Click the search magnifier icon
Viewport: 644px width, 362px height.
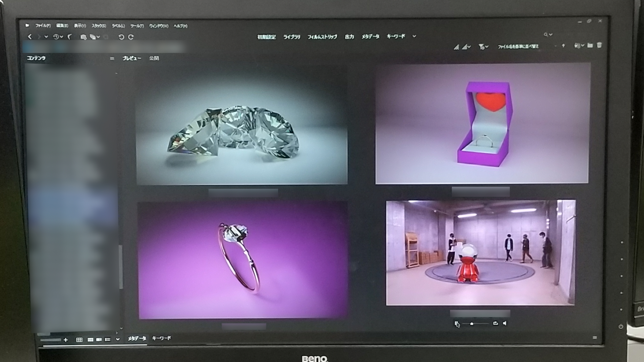coord(546,35)
